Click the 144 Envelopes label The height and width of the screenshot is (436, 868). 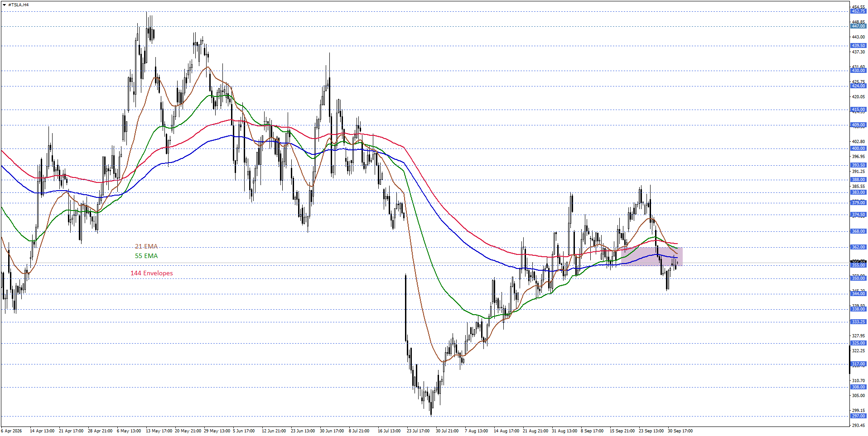(152, 273)
